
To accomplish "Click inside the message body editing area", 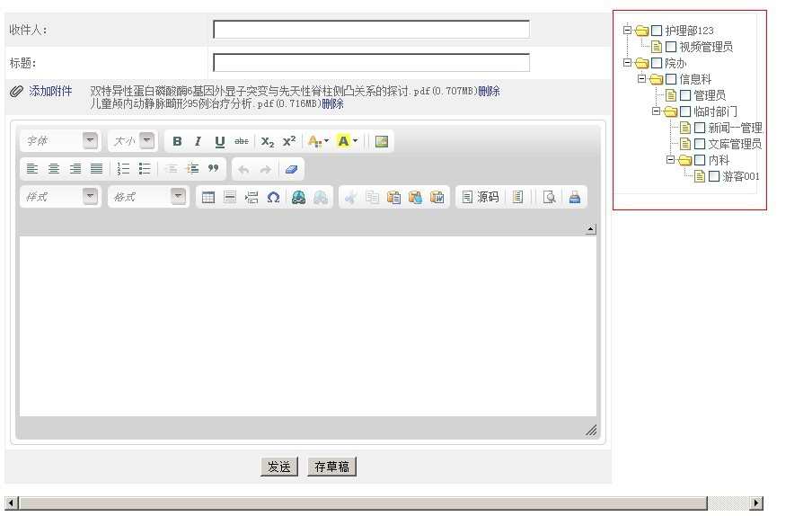I will coord(308,325).
